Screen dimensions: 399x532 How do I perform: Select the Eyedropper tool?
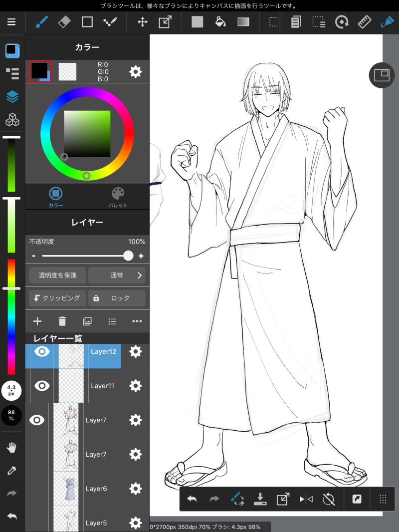pyautogui.click(x=11, y=470)
